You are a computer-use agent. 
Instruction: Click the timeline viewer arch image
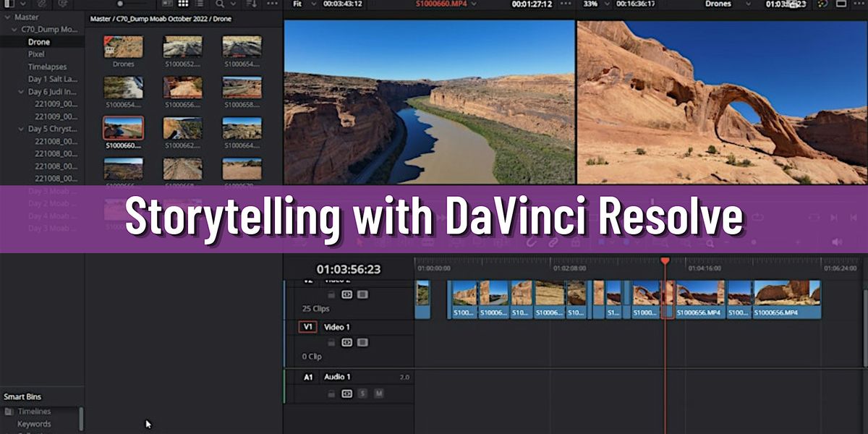[722, 102]
